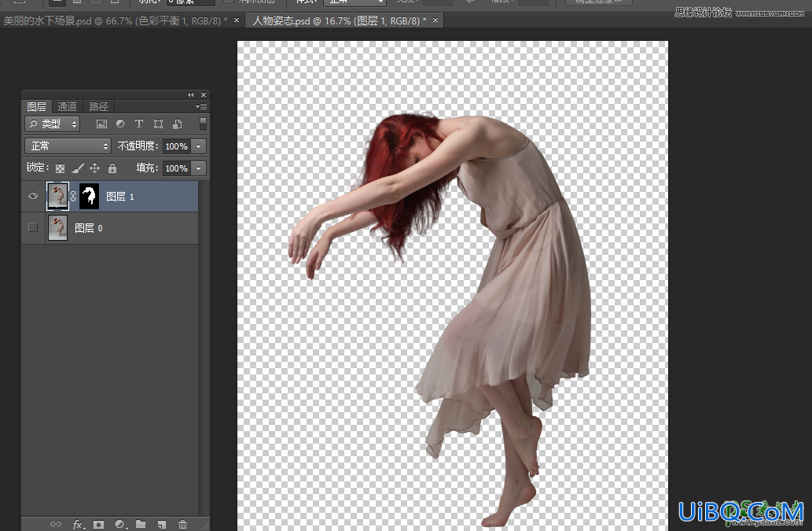This screenshot has width=812, height=531.
Task: Click the 不透明度 value field
Action: coord(177,146)
